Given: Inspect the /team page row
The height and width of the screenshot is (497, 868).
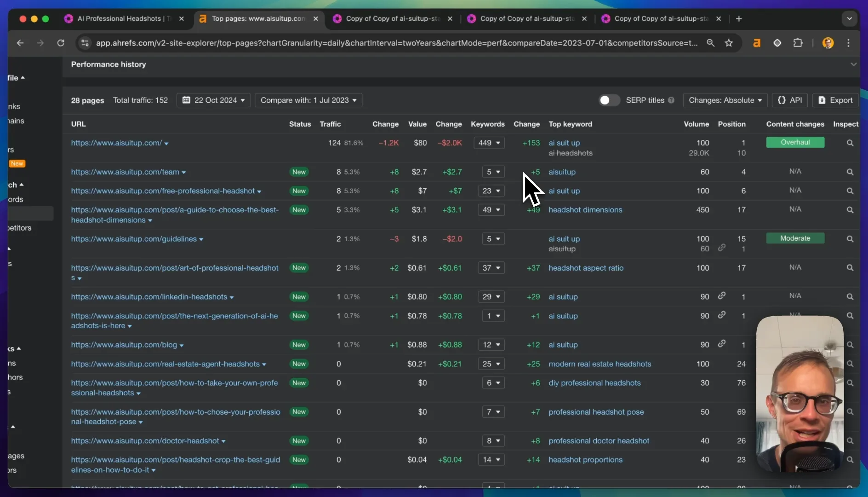Looking at the screenshot, I should (x=850, y=172).
